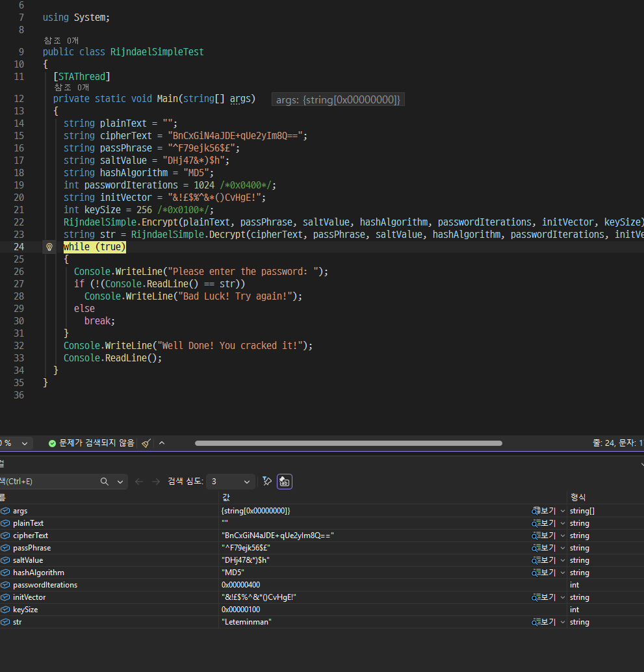Toggle the highlighted pinned-names 'ab' button

[285, 482]
